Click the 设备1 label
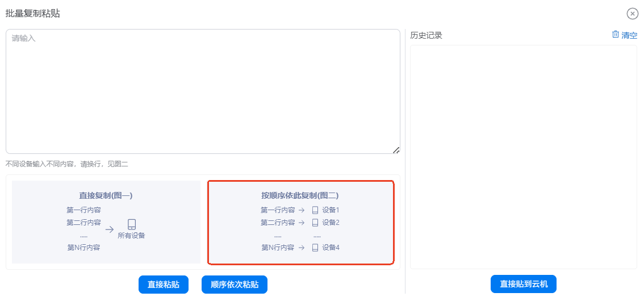The width and height of the screenshot is (644, 305). pos(331,211)
